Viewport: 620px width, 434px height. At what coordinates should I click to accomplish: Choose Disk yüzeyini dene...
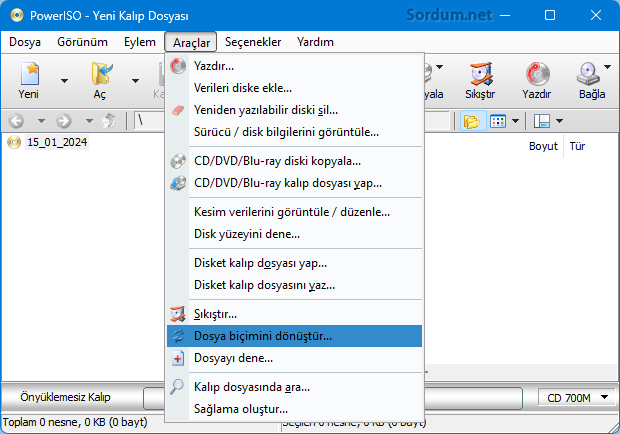(294, 234)
